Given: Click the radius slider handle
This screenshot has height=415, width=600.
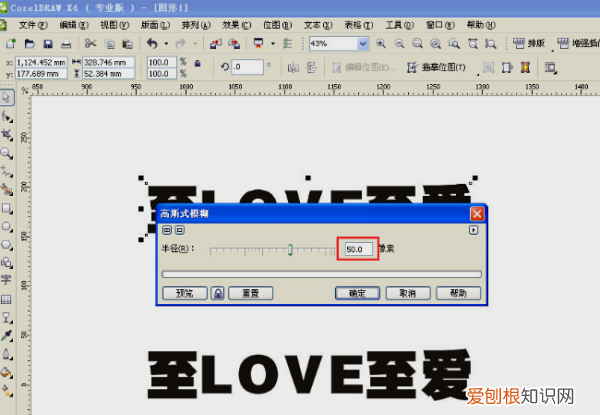Looking at the screenshot, I should click(290, 250).
